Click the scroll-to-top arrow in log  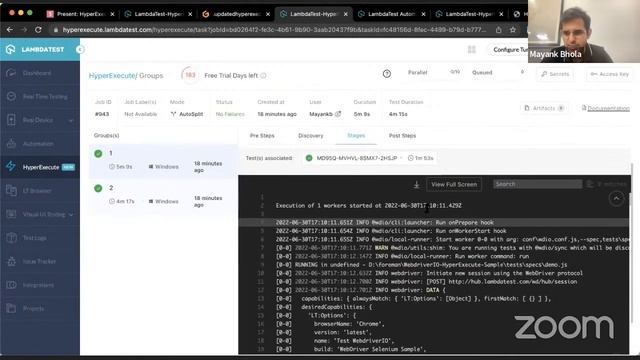(x=616, y=199)
